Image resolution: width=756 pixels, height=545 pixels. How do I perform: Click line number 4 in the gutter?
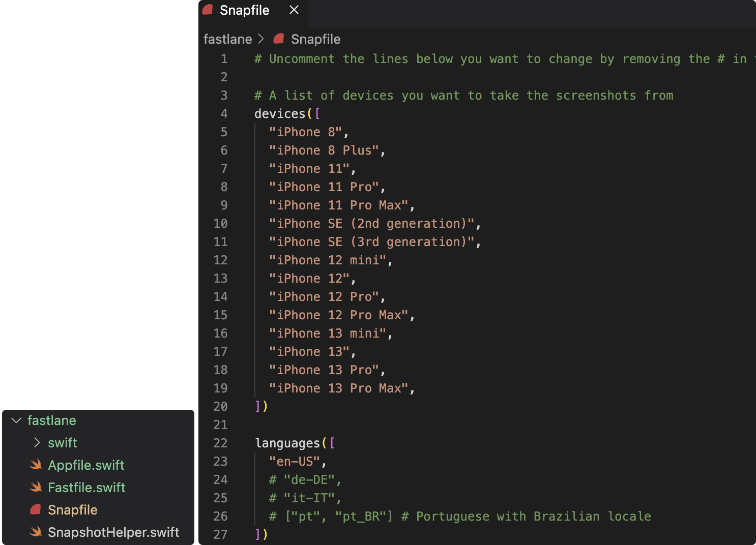224,114
